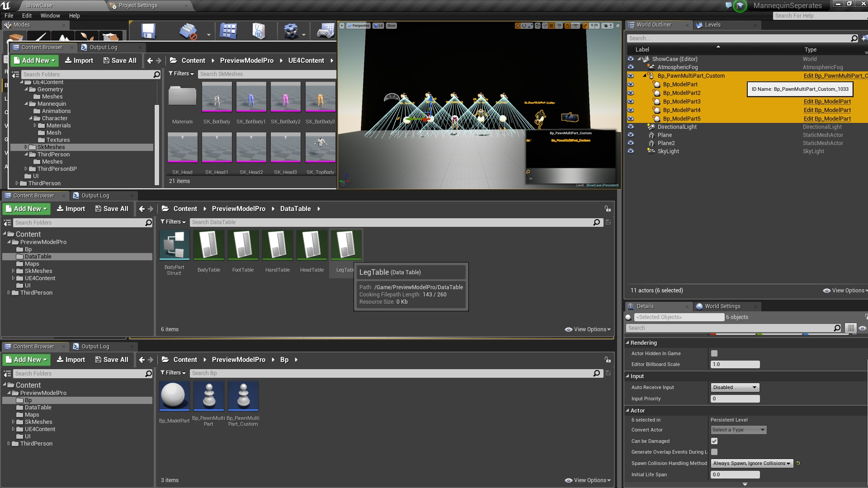
Task: Toggle the Can be Damaged checkbox
Action: pyautogui.click(x=715, y=441)
